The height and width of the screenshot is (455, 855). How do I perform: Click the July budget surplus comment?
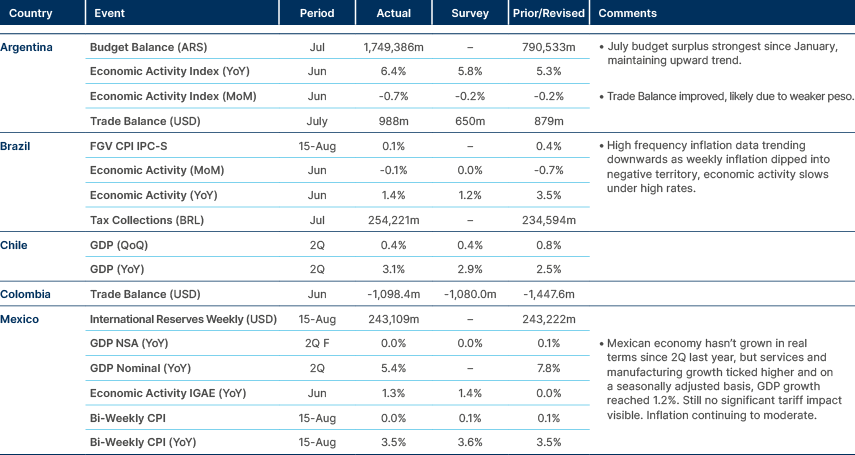(718, 53)
